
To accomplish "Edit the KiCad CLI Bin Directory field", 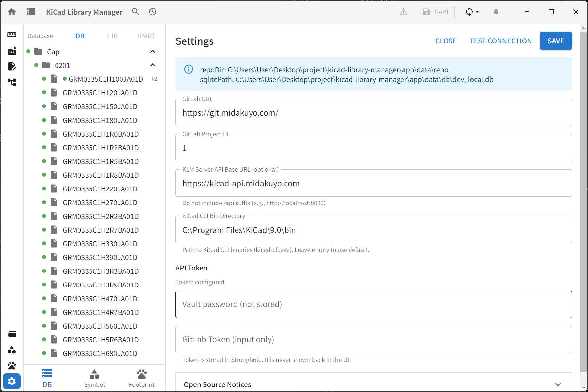I will [x=373, y=230].
